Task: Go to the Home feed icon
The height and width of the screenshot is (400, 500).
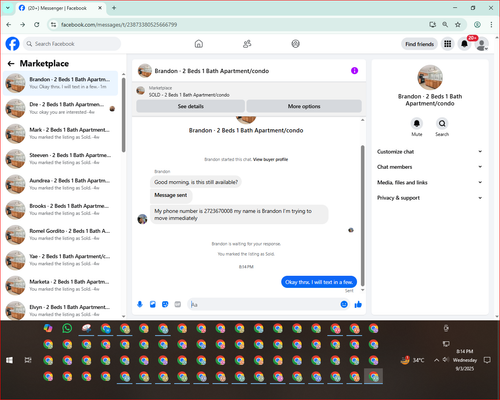Action: pos(199,44)
